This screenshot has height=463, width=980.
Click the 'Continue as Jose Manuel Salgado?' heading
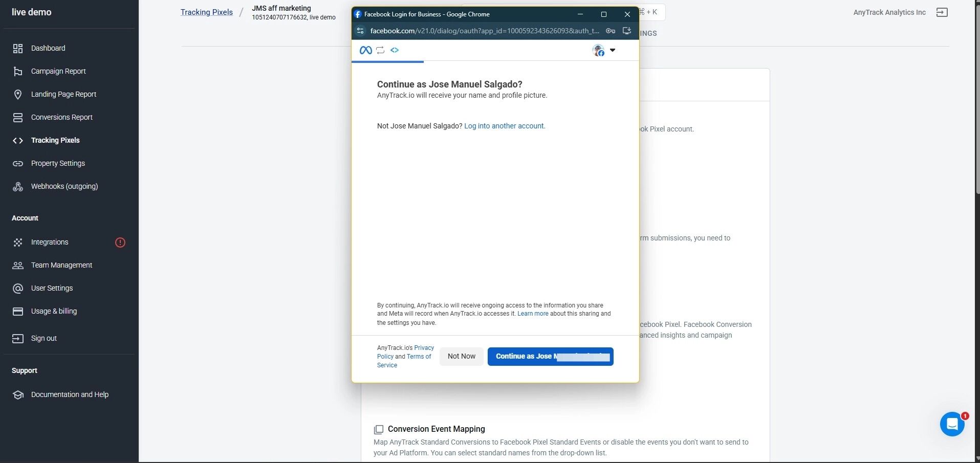coord(450,84)
